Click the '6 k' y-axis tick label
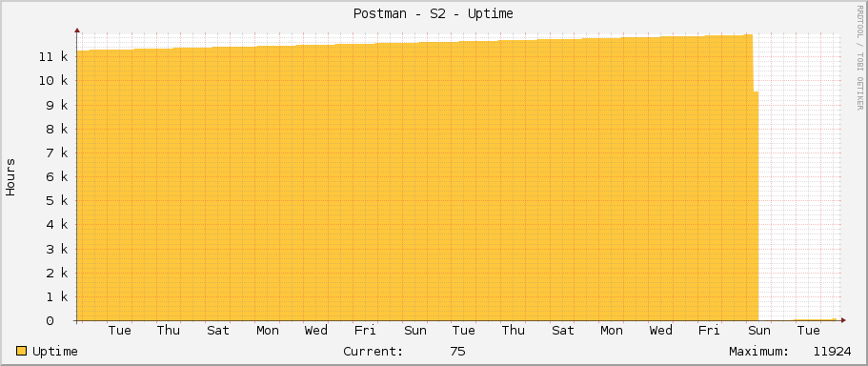 [x=57, y=176]
